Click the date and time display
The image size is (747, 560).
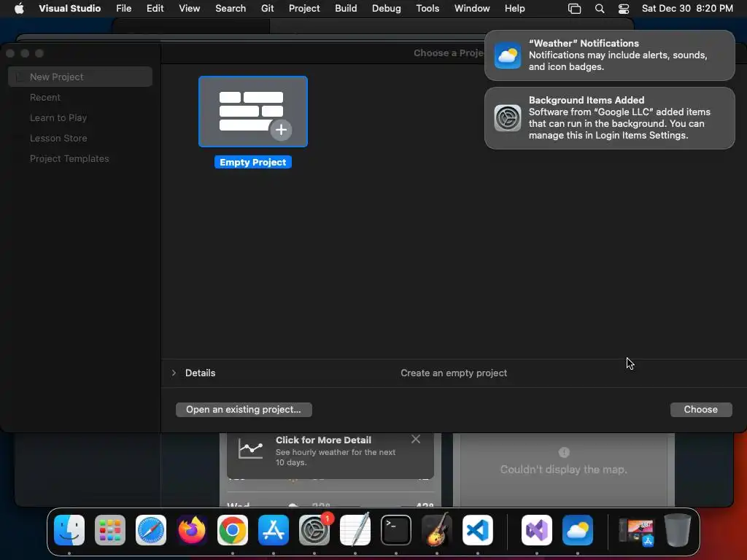pyautogui.click(x=687, y=9)
